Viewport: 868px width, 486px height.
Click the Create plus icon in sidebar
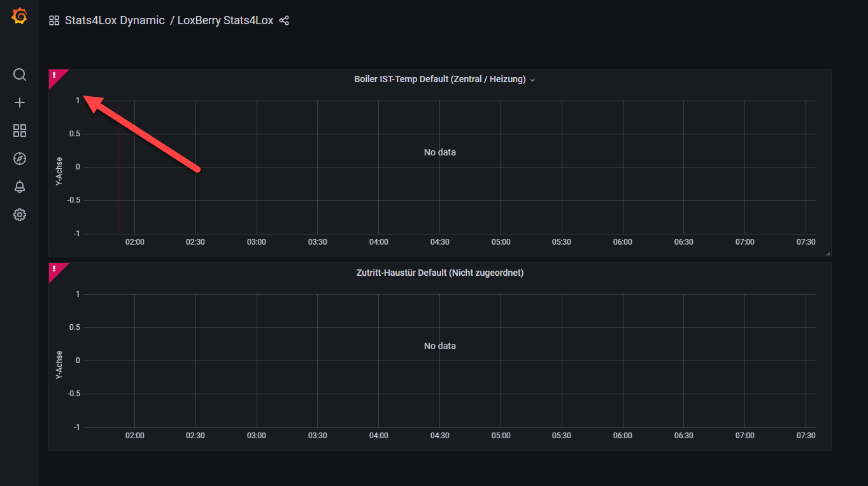pos(20,103)
